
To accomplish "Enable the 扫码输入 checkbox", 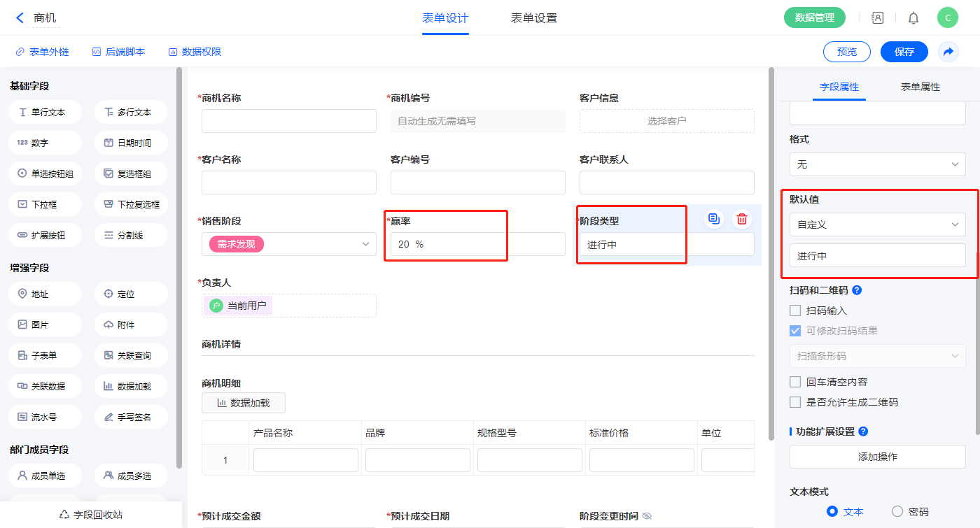I will point(795,311).
